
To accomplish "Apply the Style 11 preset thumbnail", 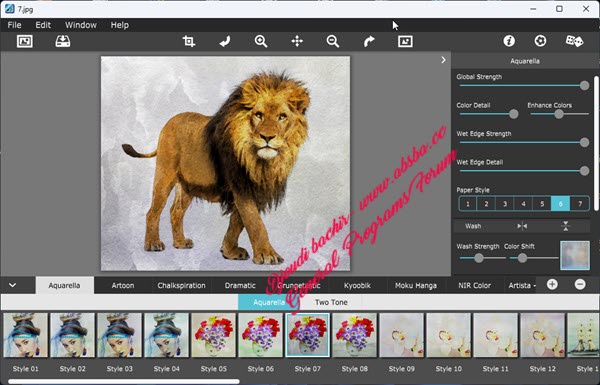I will (x=496, y=335).
